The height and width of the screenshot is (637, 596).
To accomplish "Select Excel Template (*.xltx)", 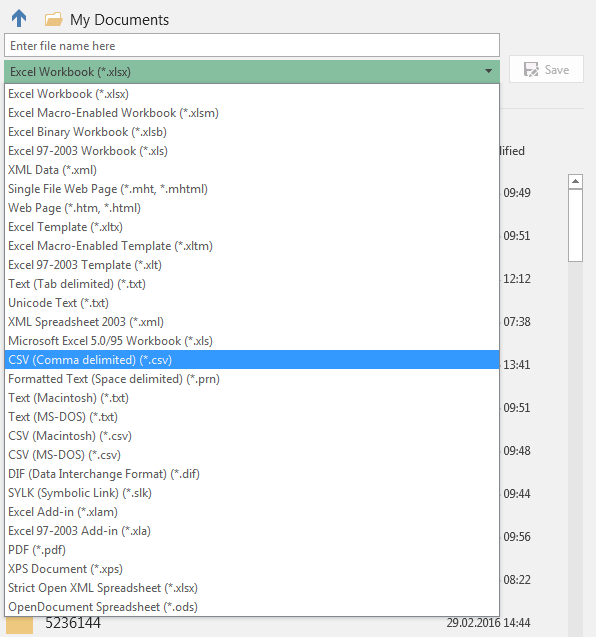I will (x=252, y=227).
